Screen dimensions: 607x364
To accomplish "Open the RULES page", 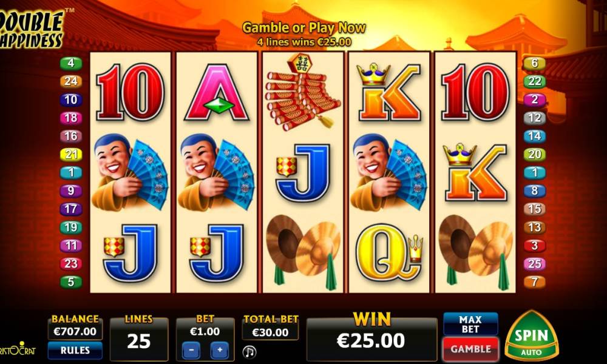I will pyautogui.click(x=75, y=350).
